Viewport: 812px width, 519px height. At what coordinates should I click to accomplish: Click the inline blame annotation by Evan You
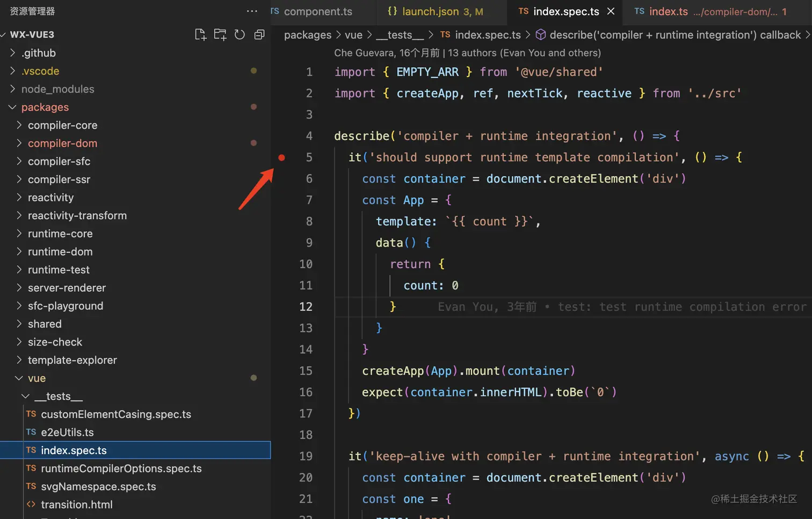coord(622,307)
